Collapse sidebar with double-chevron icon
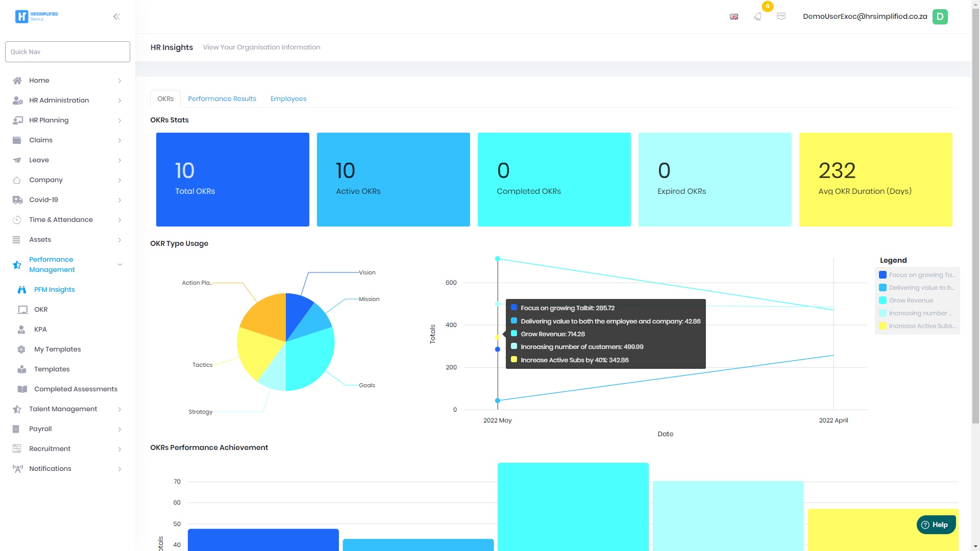Image resolution: width=980 pixels, height=551 pixels. tap(116, 16)
